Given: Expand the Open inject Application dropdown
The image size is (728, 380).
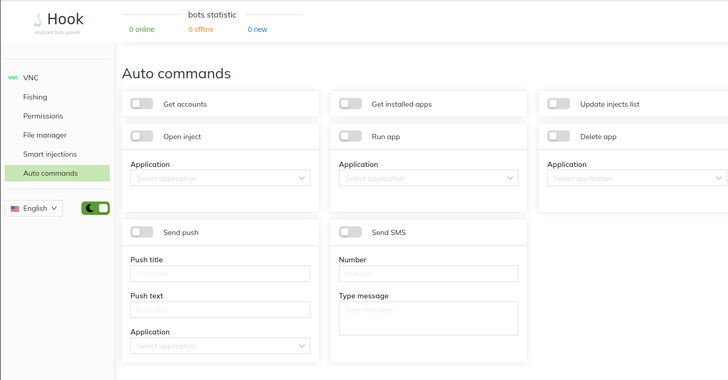Looking at the screenshot, I should click(x=220, y=178).
